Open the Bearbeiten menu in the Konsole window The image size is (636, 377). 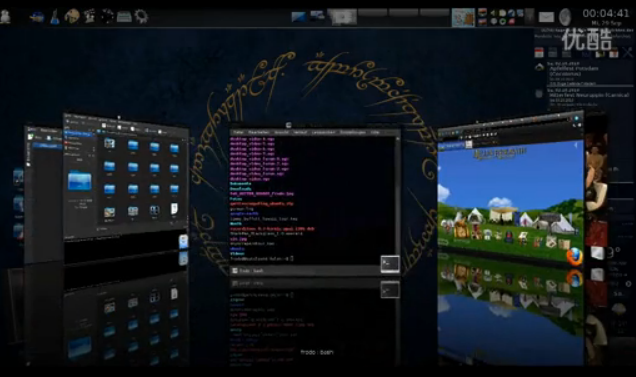coord(259,132)
